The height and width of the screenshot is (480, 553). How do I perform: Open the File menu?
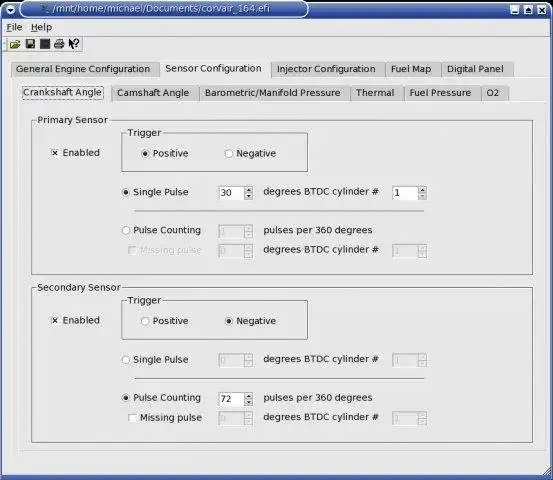14,27
